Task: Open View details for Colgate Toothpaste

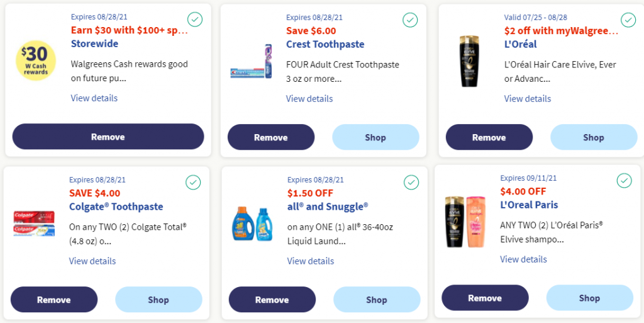Action: click(x=92, y=261)
